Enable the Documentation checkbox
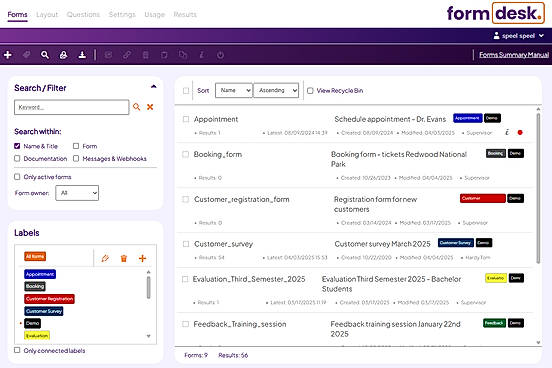 coord(17,158)
